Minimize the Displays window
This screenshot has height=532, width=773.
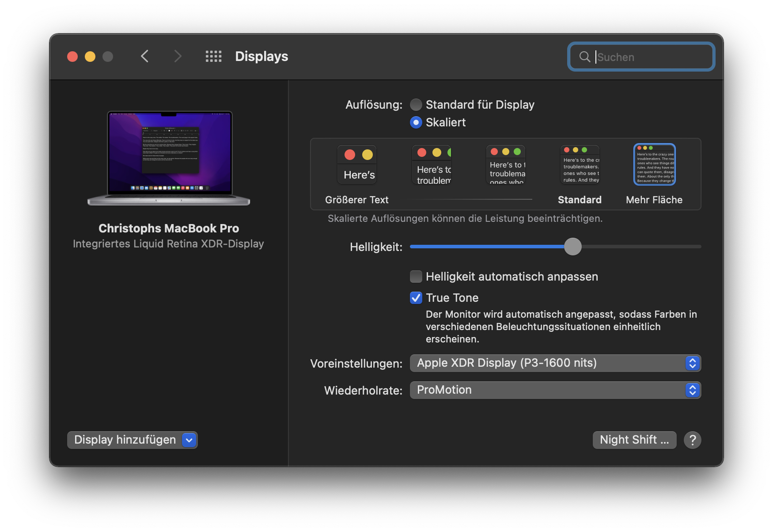(x=90, y=57)
